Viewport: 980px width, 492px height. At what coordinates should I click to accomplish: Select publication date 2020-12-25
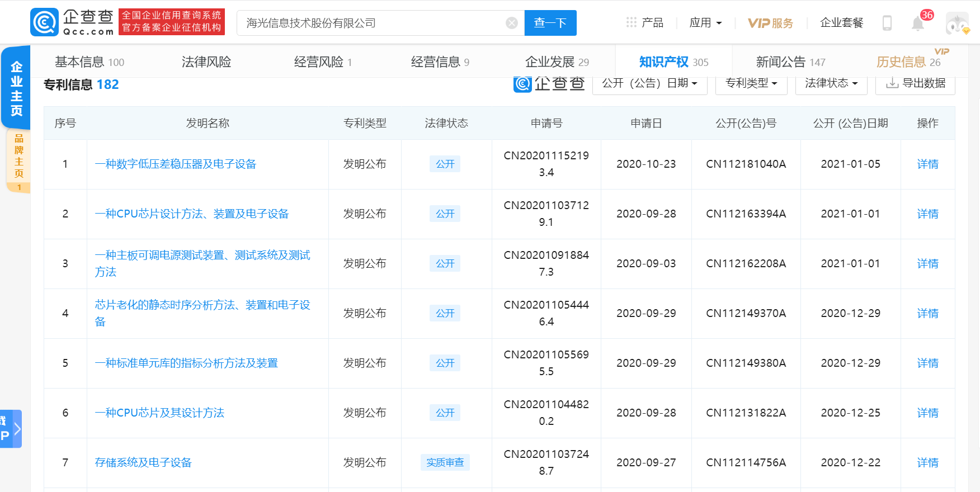click(x=850, y=413)
